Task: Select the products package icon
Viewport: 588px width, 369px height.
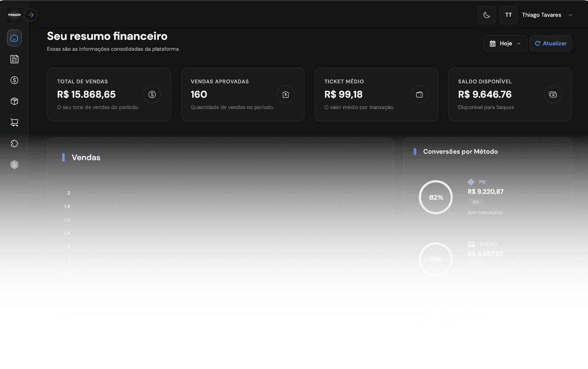Action: coord(14,101)
